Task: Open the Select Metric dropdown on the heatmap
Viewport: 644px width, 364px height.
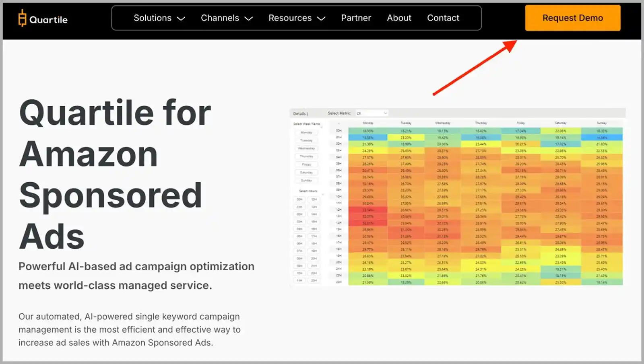Action: (372, 113)
